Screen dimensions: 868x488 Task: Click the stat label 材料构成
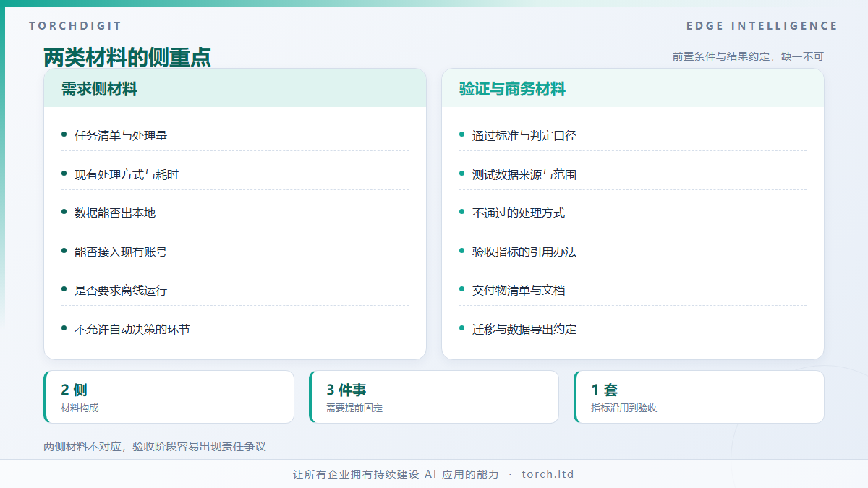tap(80, 408)
